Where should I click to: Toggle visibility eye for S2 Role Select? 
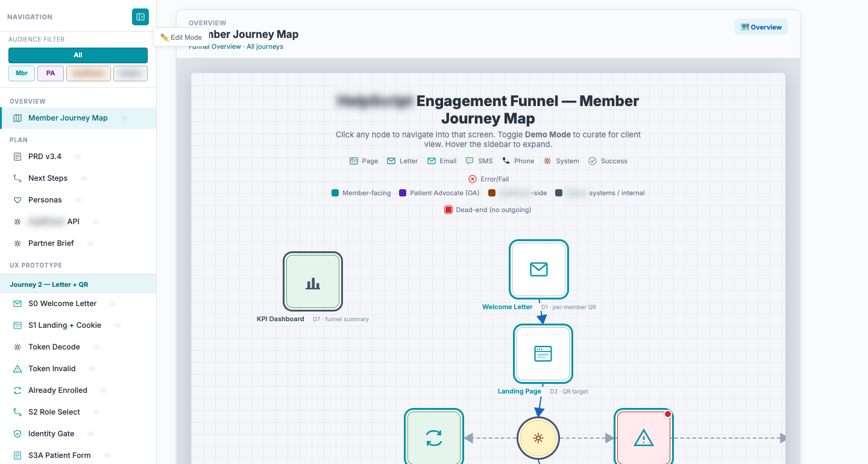(x=96, y=412)
